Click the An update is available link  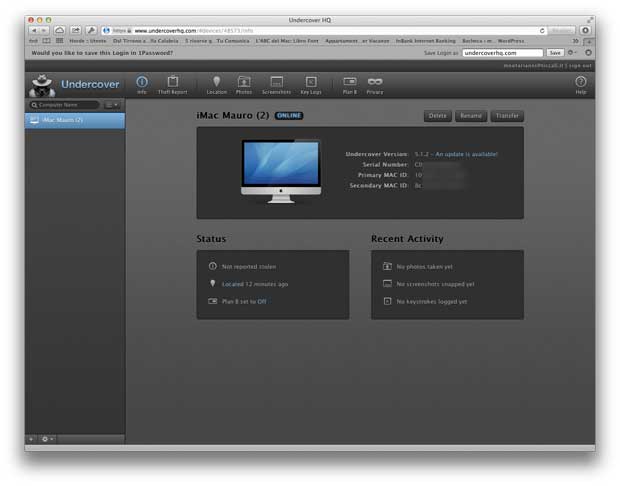point(466,154)
